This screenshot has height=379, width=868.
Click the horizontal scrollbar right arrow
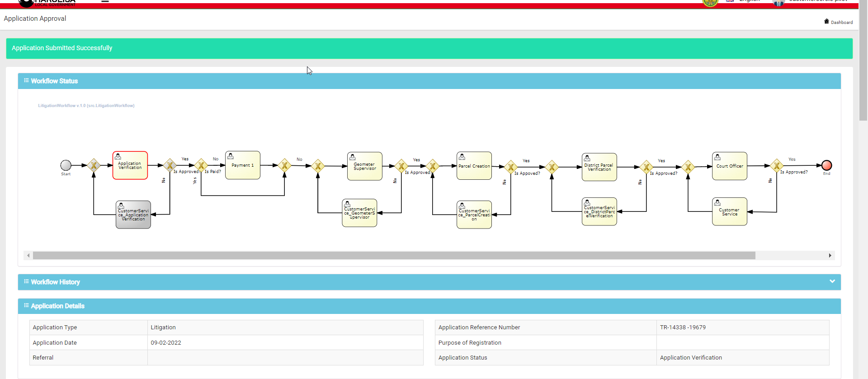point(830,256)
